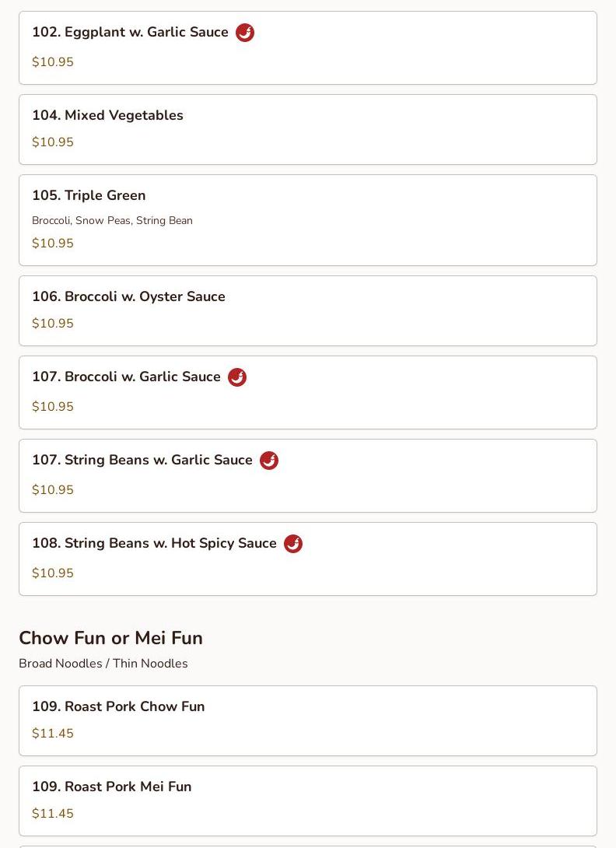
Task: Click $10.95 price under Broccoli w. Oyster Sauce
Action: 53,324
